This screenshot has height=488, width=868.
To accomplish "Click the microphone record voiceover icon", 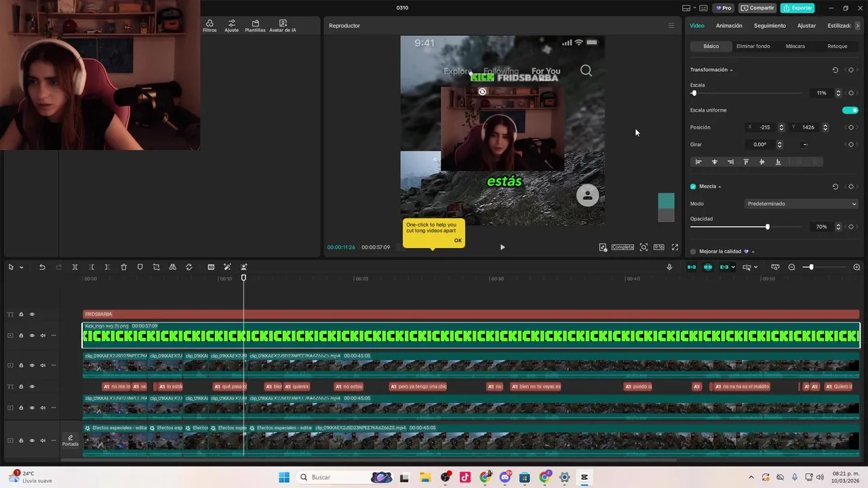I will 669,267.
